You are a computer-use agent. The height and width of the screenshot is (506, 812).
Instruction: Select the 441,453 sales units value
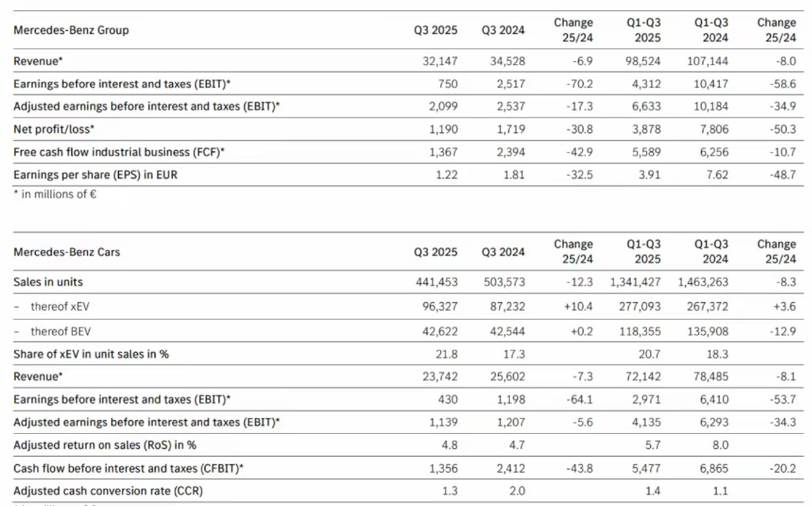[436, 282]
